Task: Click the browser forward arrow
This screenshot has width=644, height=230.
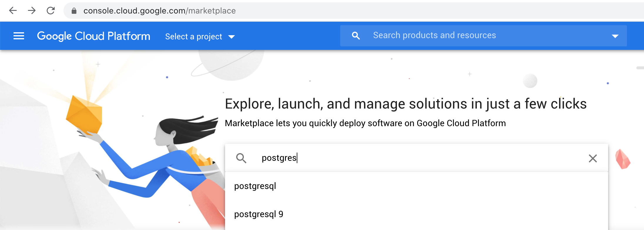Action: (x=32, y=11)
